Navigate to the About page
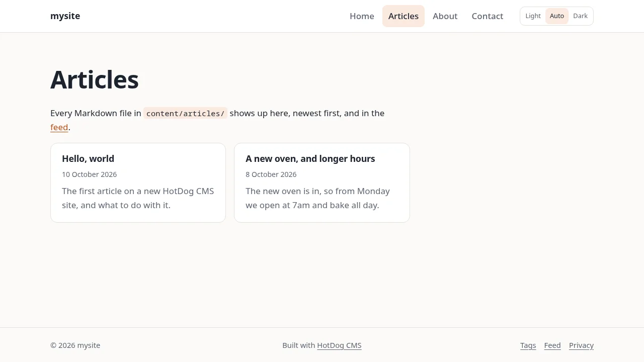This screenshot has width=644, height=362. point(445,16)
